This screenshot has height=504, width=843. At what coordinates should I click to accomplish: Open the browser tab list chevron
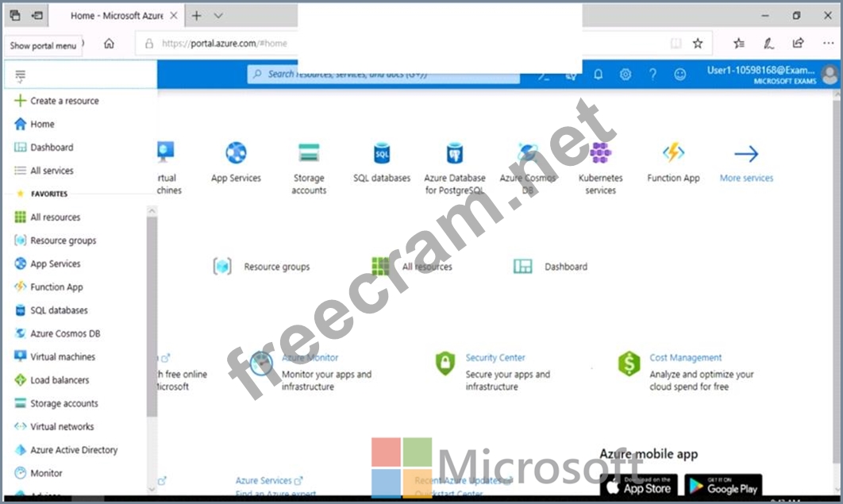click(219, 15)
